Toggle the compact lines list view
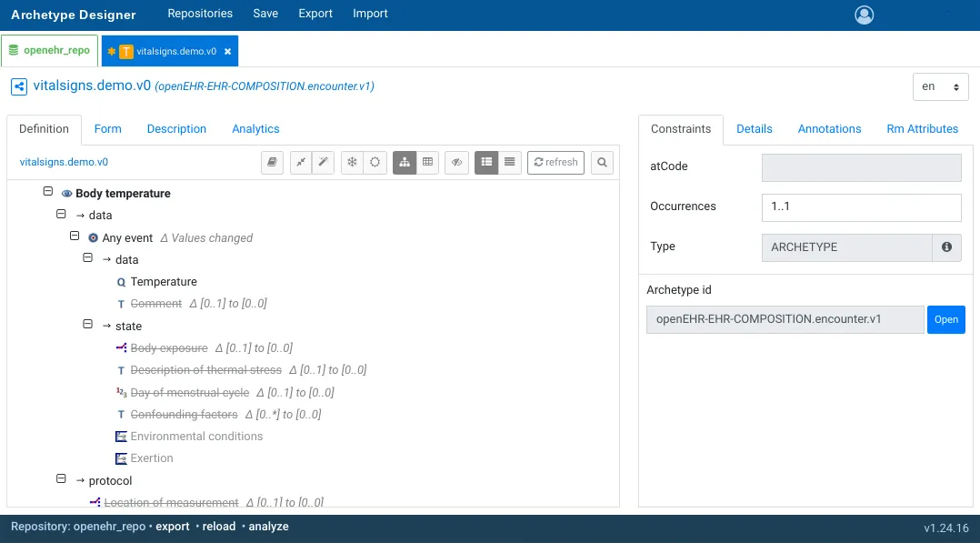This screenshot has height=543, width=980. pyautogui.click(x=510, y=162)
